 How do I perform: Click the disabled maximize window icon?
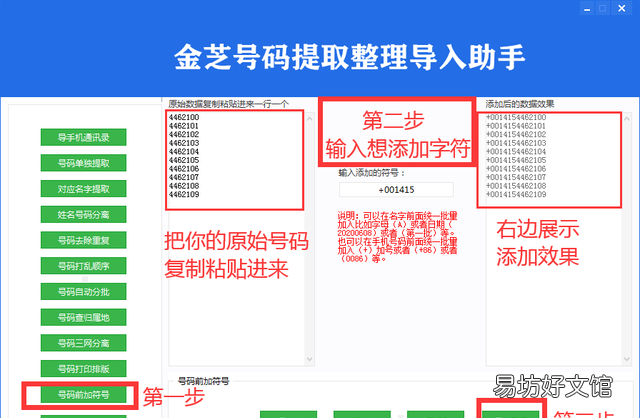click(x=602, y=9)
